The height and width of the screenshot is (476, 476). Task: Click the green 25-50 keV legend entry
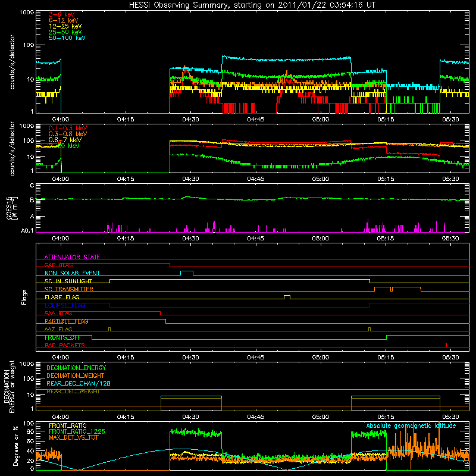click(x=65, y=32)
